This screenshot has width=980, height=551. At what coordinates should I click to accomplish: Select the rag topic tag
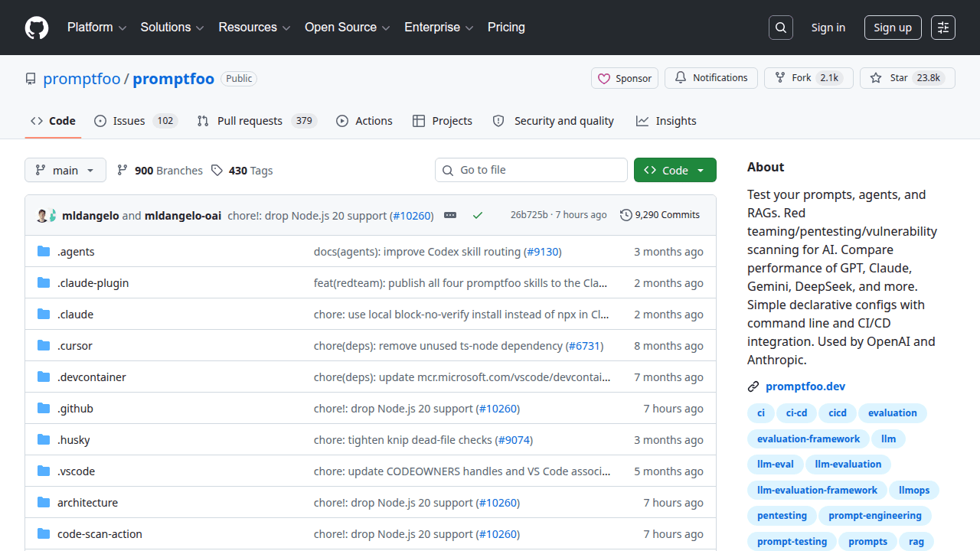click(x=916, y=542)
